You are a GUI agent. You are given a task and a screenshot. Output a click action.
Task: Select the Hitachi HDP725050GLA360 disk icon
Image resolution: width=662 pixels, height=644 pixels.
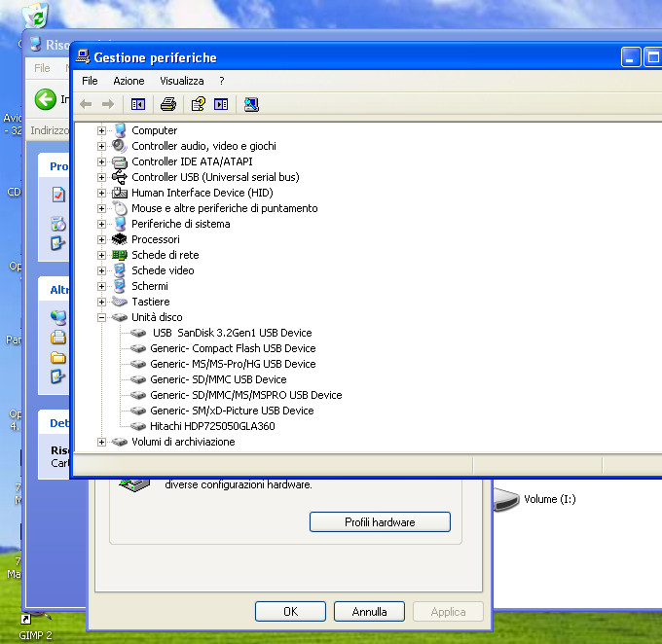coord(138,426)
